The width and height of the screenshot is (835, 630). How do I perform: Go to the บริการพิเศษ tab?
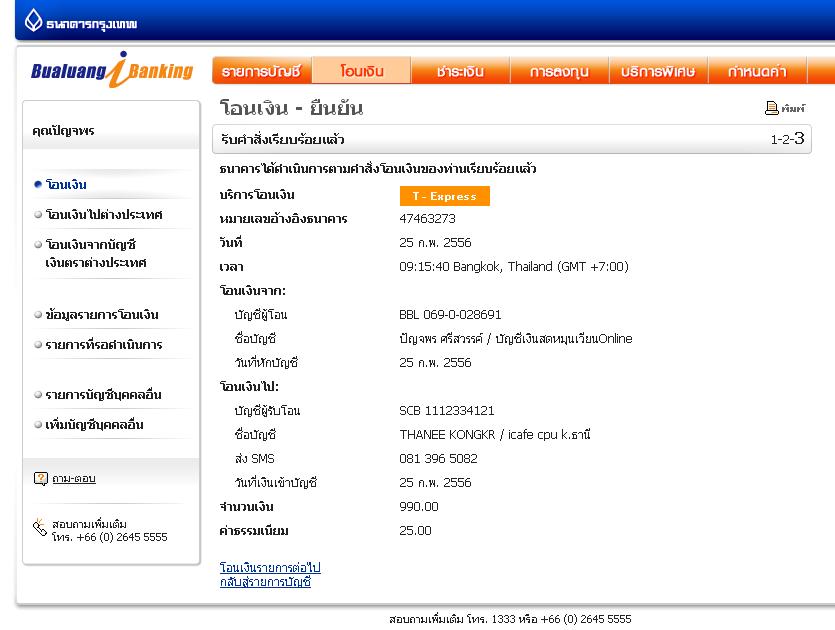[x=658, y=71]
